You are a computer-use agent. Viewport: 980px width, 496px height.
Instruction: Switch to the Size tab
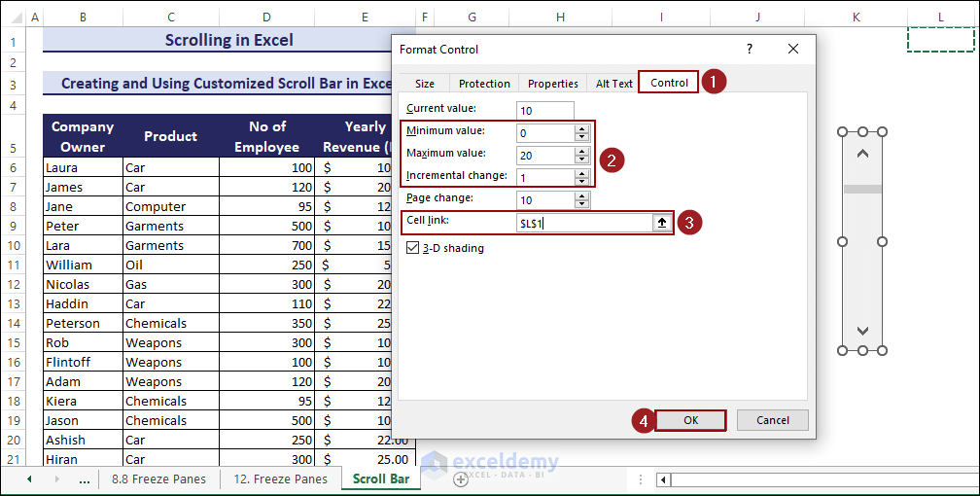coord(424,84)
